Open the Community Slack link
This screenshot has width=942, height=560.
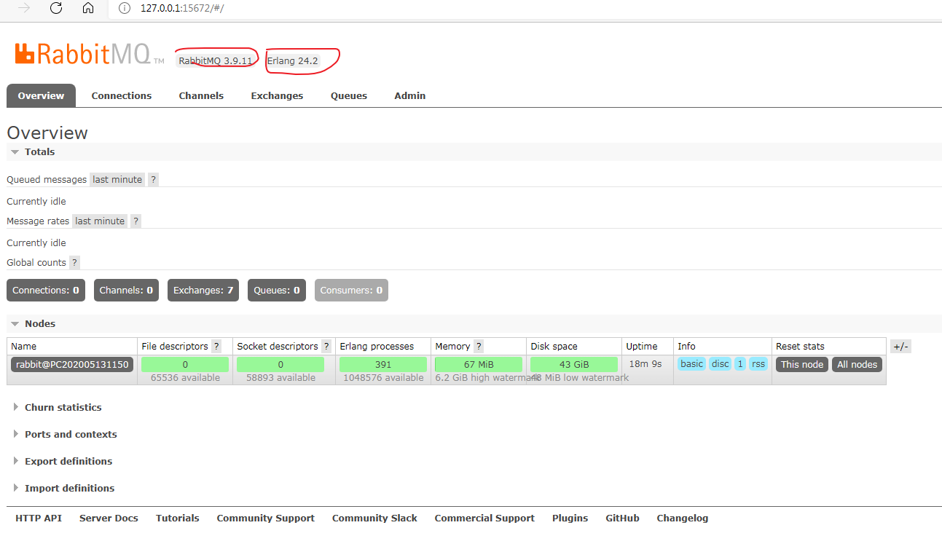[x=374, y=518]
